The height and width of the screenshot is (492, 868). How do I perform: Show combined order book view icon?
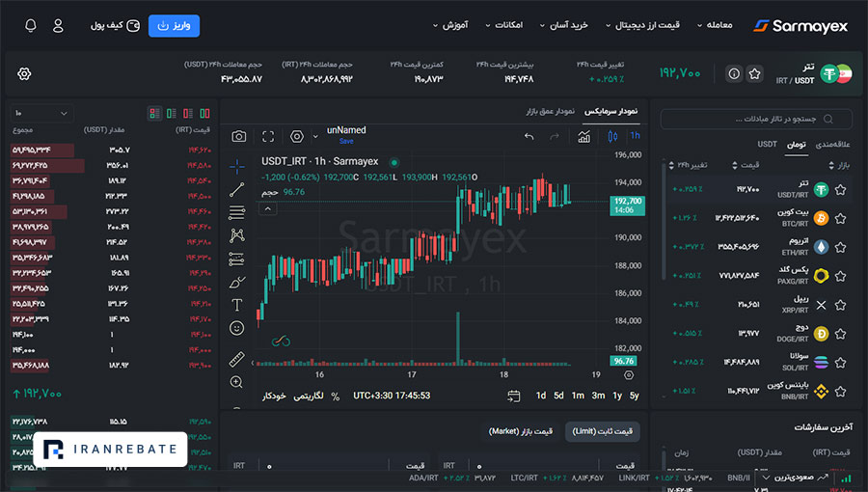[x=154, y=114]
